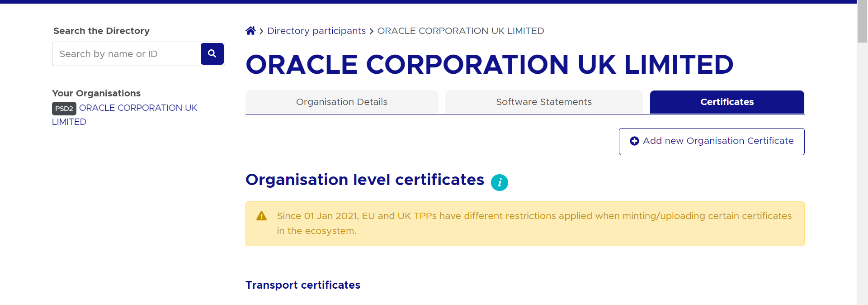Click the Organisation level certificates heading
868x305 pixels.
click(x=365, y=180)
